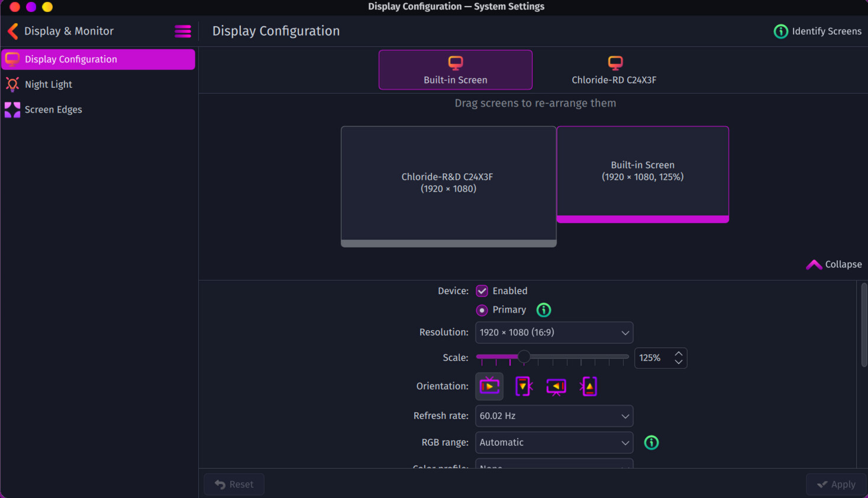Collapse the screen arrangement view
The height and width of the screenshot is (498, 868).
pos(834,264)
